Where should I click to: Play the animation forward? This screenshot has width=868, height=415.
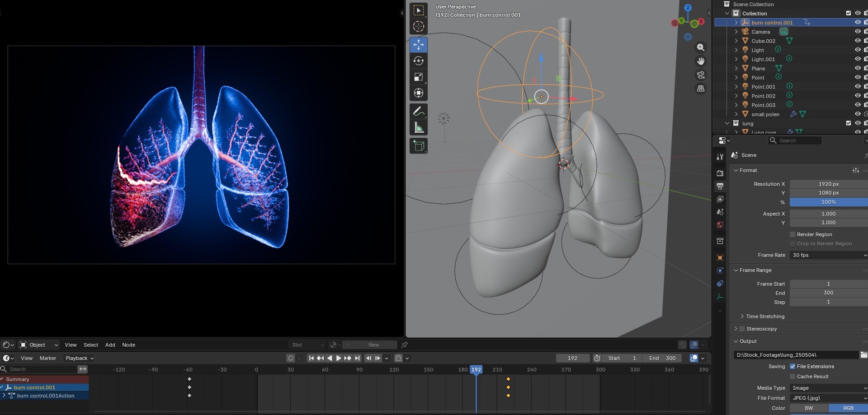[x=339, y=358]
